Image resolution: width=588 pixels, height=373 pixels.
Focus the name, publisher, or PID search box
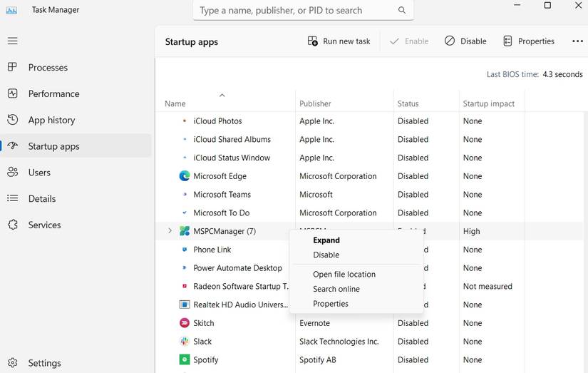click(303, 10)
